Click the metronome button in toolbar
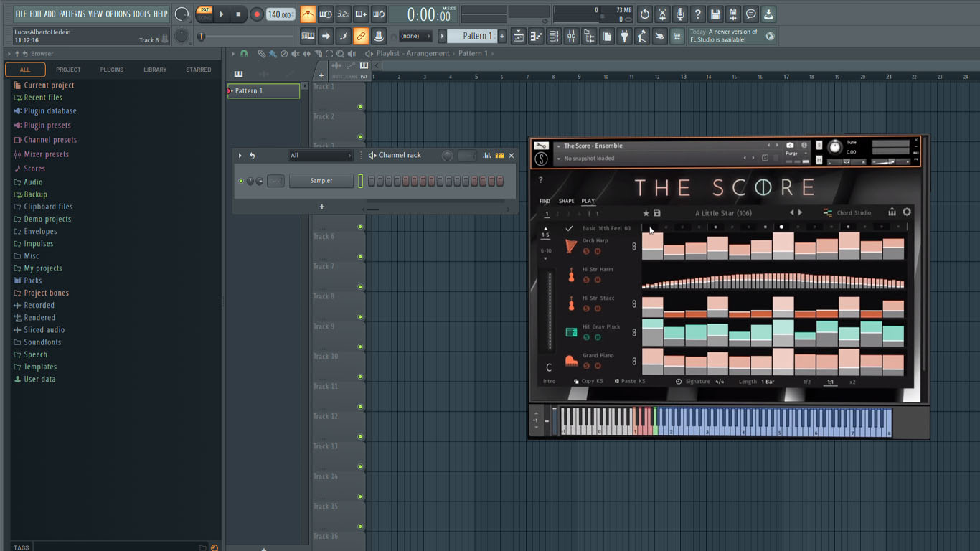This screenshot has width=980, height=551. click(308, 14)
